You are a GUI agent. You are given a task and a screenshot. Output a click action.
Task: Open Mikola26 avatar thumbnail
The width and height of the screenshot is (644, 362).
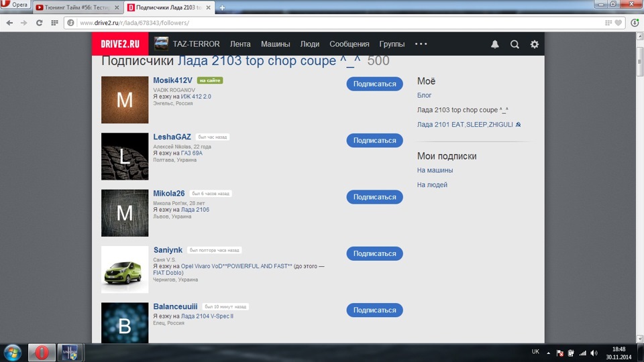125,213
